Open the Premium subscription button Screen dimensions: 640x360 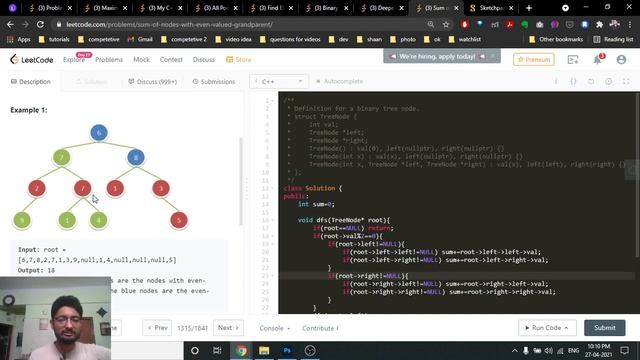pos(534,60)
